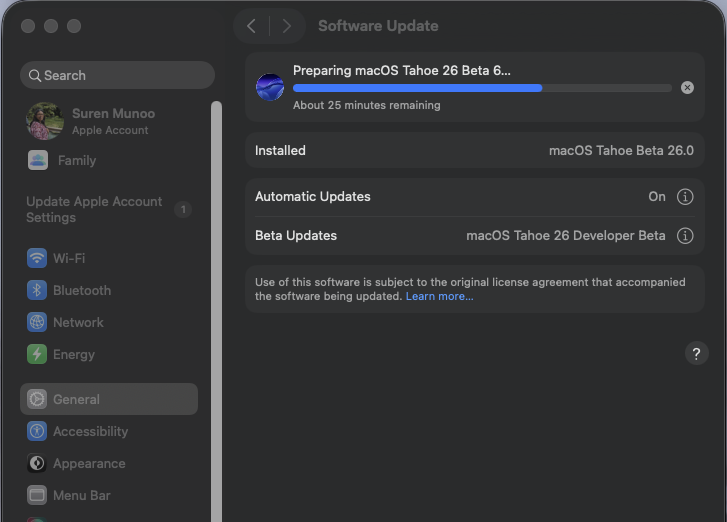The width and height of the screenshot is (727, 522).
Task: Click the macOS Tahoe update icon
Action: 270,87
